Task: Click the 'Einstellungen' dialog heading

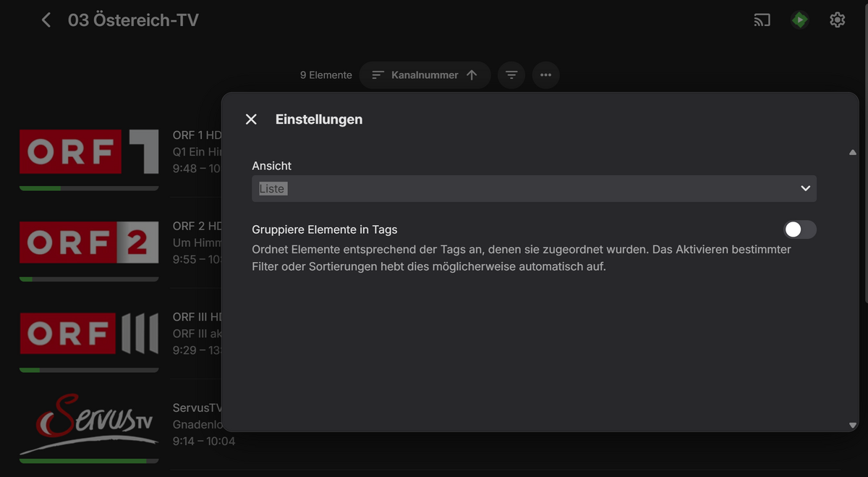Action: [319, 119]
